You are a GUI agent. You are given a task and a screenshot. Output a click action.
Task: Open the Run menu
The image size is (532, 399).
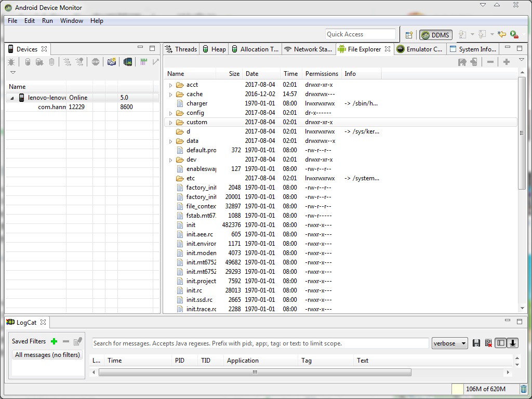[47, 21]
